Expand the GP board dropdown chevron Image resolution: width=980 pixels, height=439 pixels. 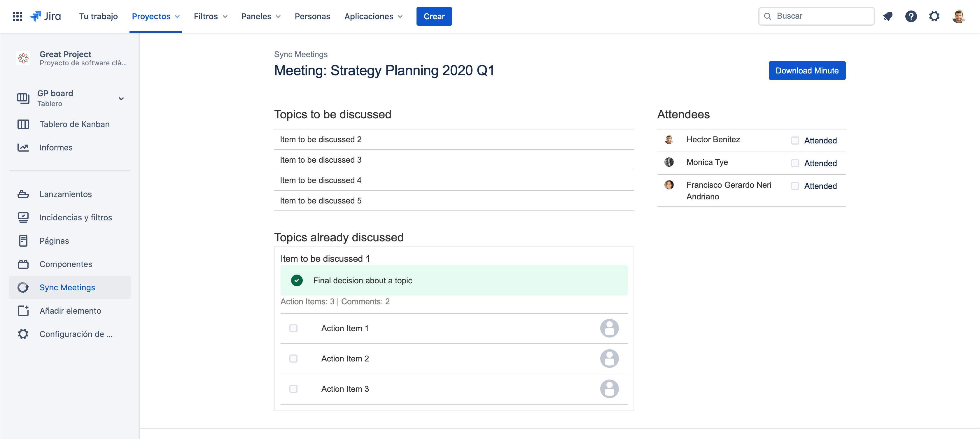121,99
